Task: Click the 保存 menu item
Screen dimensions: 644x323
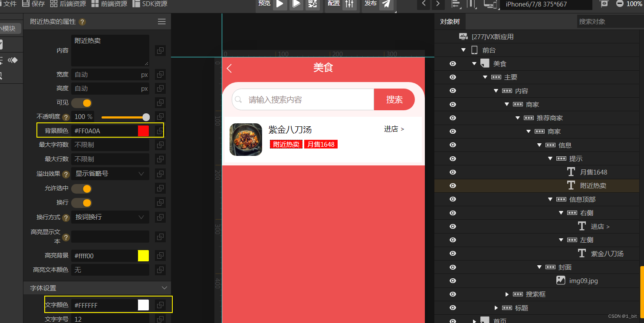Action: (33, 4)
